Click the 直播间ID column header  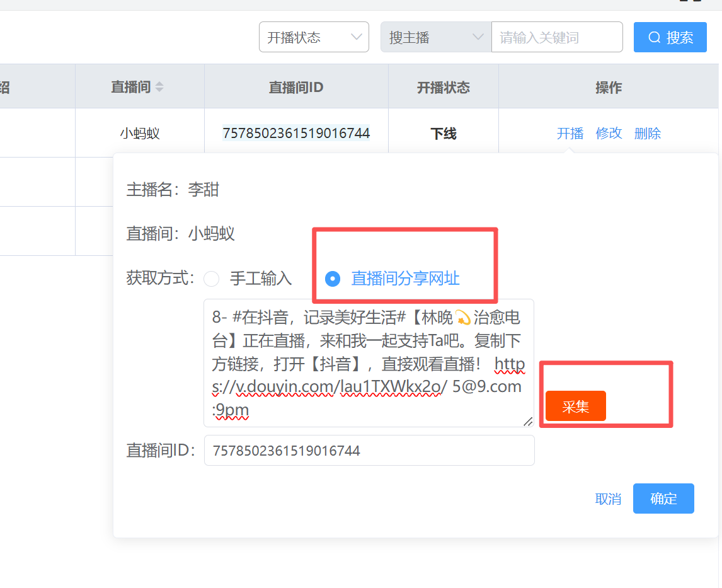[295, 88]
